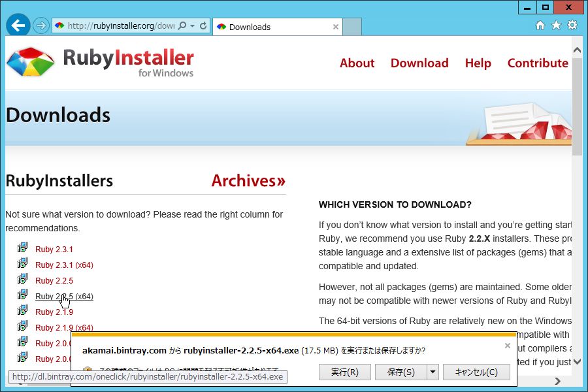Download Ruby 2.3.1 (x64) link

coord(64,265)
